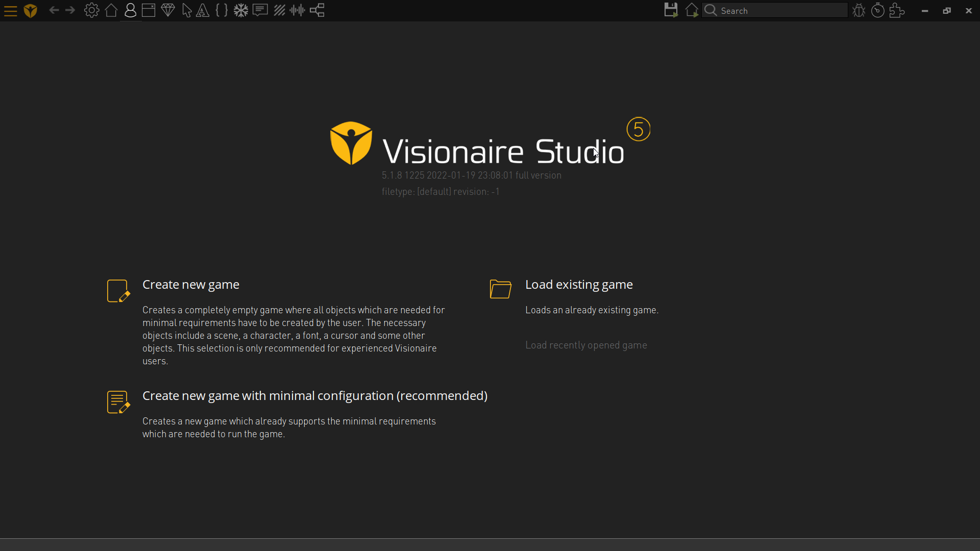Click the minimal configuration document-pencil icon
980x551 pixels.
[x=118, y=402]
